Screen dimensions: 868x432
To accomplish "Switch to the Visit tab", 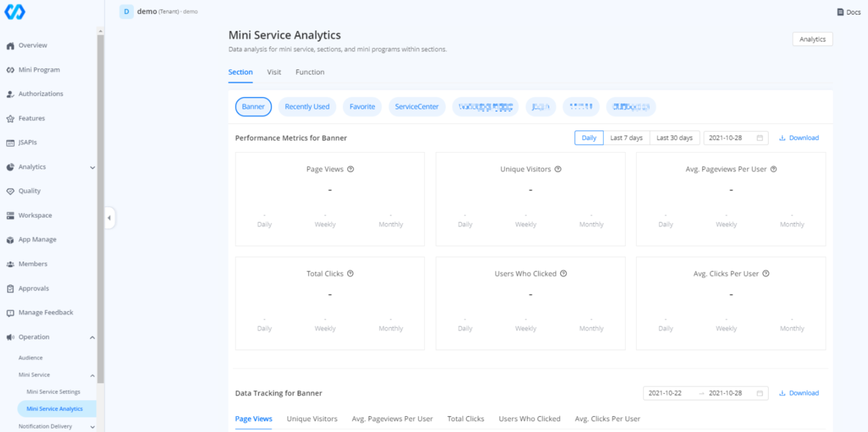I will click(x=274, y=72).
